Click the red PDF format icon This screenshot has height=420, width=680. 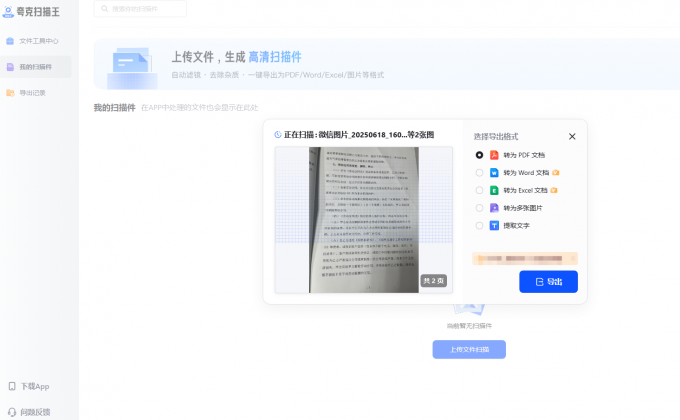(494, 155)
